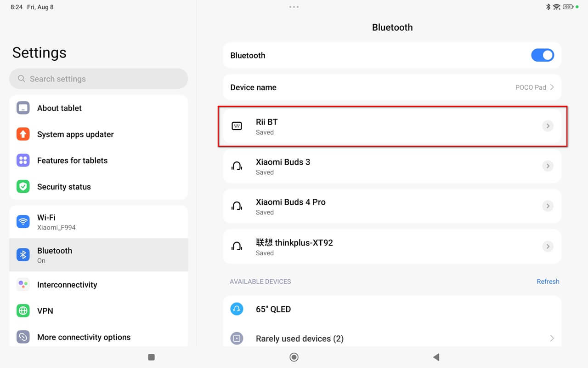Click the Search settings field

pos(98,79)
